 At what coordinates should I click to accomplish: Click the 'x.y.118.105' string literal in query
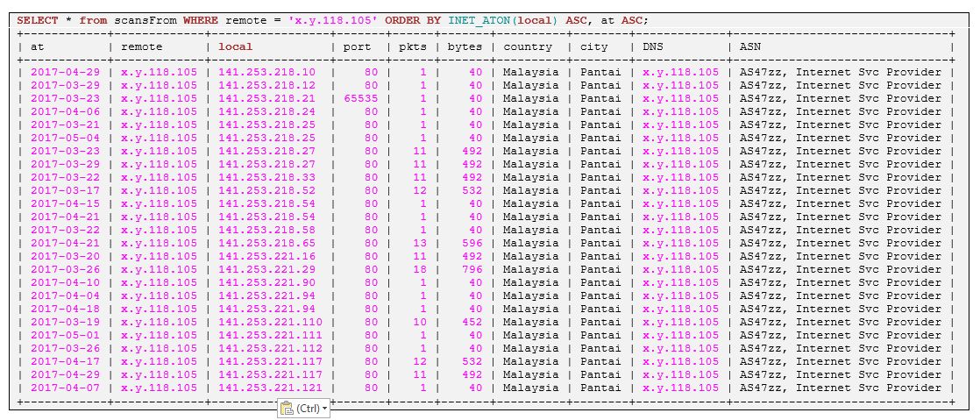pos(333,20)
